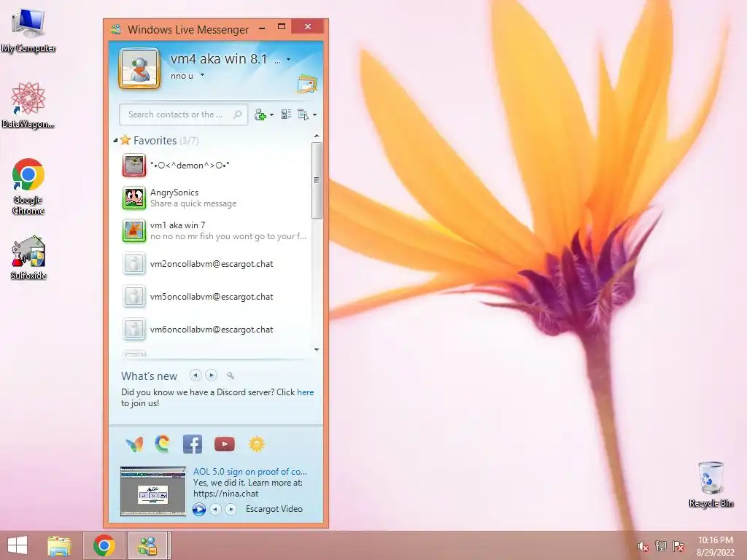Image resolution: width=747 pixels, height=560 pixels.
Task: Open the status dropdown next to display name
Action: coord(288,60)
